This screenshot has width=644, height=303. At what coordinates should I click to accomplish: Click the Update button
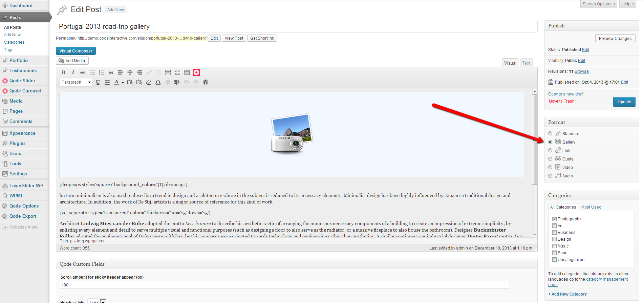pyautogui.click(x=624, y=102)
